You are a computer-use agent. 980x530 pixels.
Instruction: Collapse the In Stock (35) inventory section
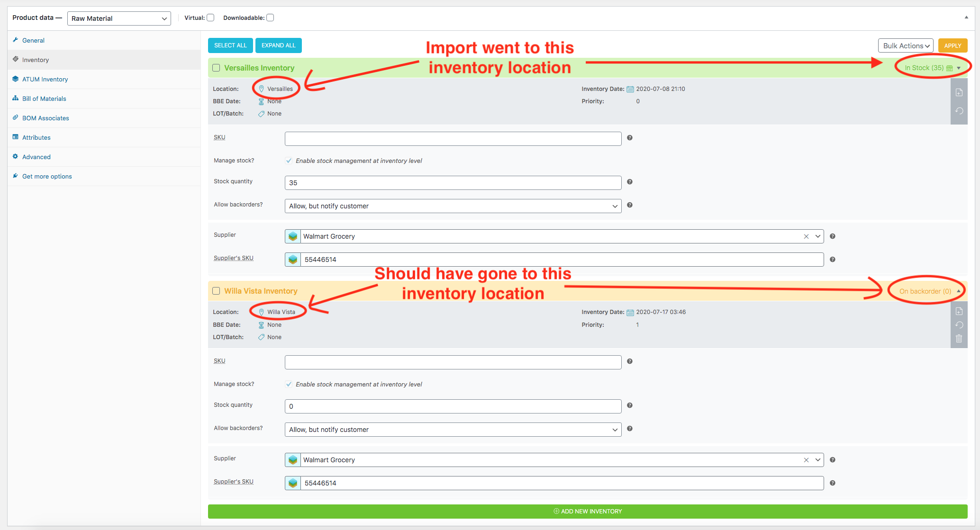[x=960, y=67]
